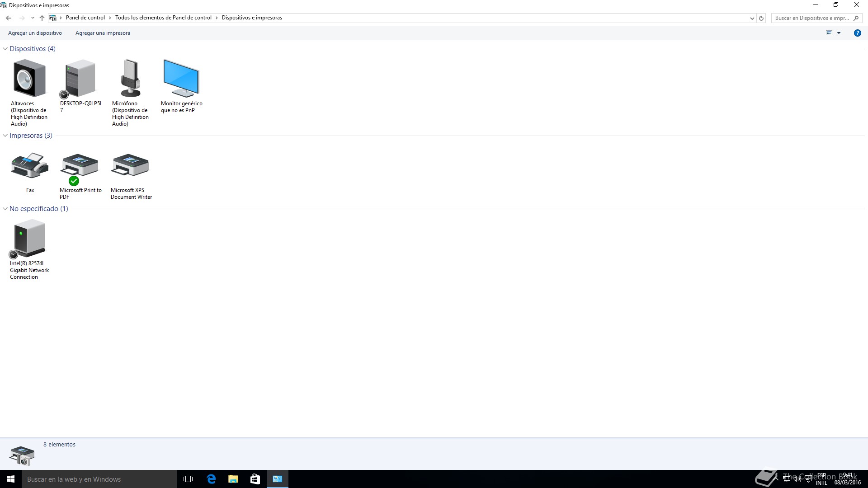
Task: Open Task View from the taskbar
Action: pos(188,479)
